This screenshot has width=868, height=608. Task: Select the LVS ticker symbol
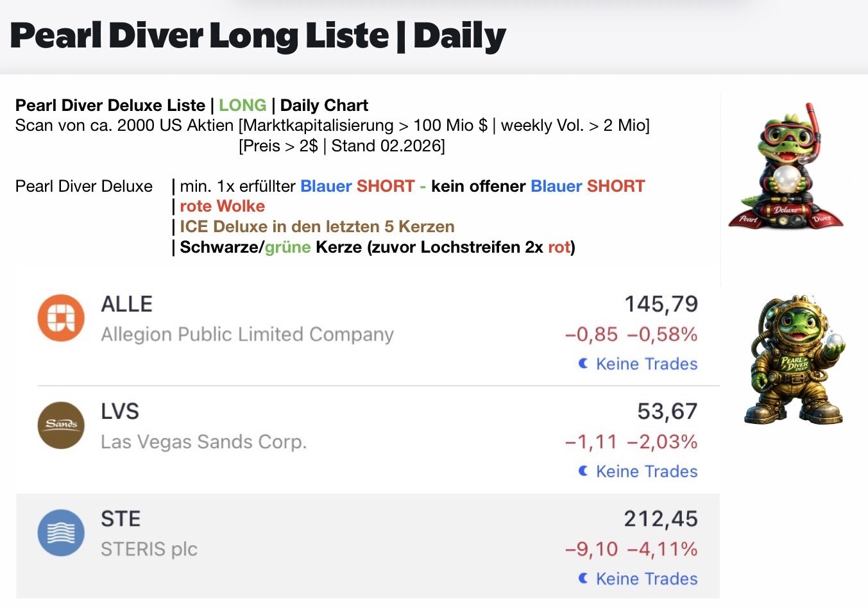click(120, 411)
